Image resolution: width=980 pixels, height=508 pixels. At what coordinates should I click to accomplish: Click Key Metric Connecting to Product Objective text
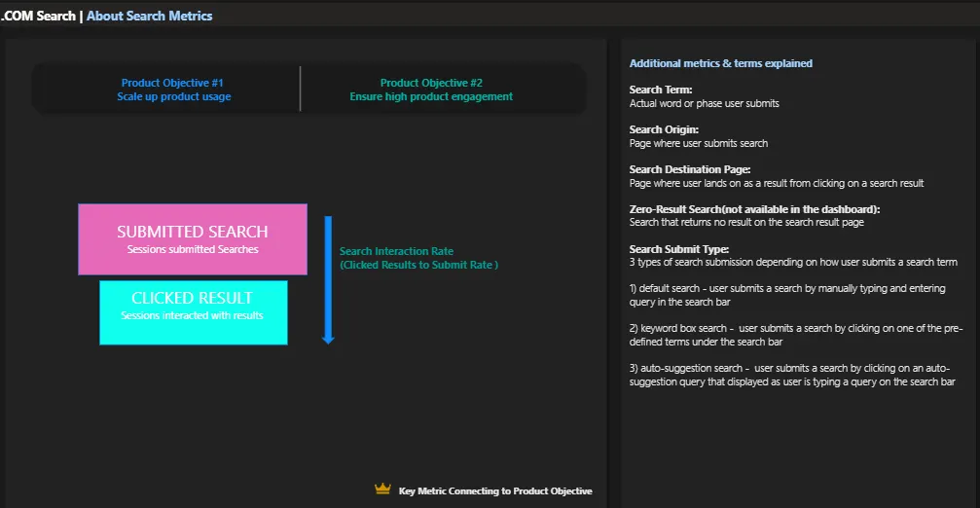(495, 491)
